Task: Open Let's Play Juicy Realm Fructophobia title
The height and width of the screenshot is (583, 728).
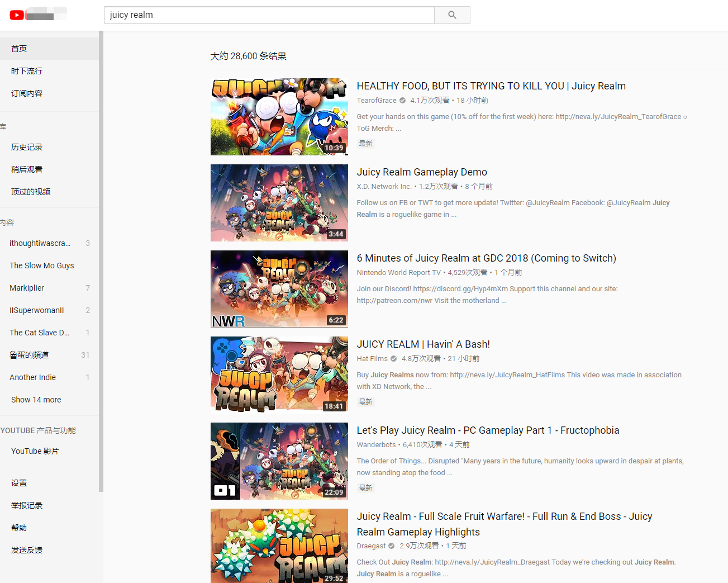Action: 488,430
